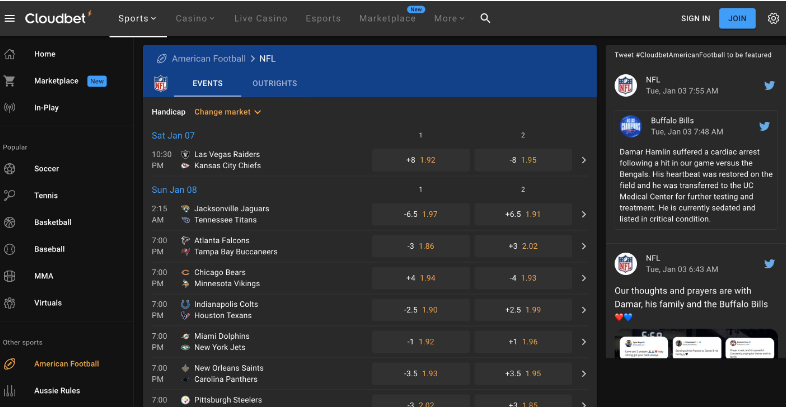
Task: Select Dolphins -1 at 1.92 odds
Action: click(x=421, y=342)
